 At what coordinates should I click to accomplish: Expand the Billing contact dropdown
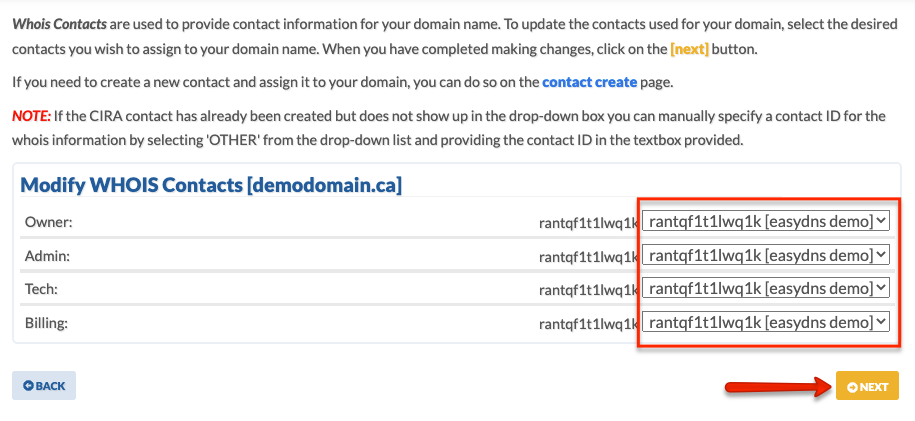tap(766, 322)
